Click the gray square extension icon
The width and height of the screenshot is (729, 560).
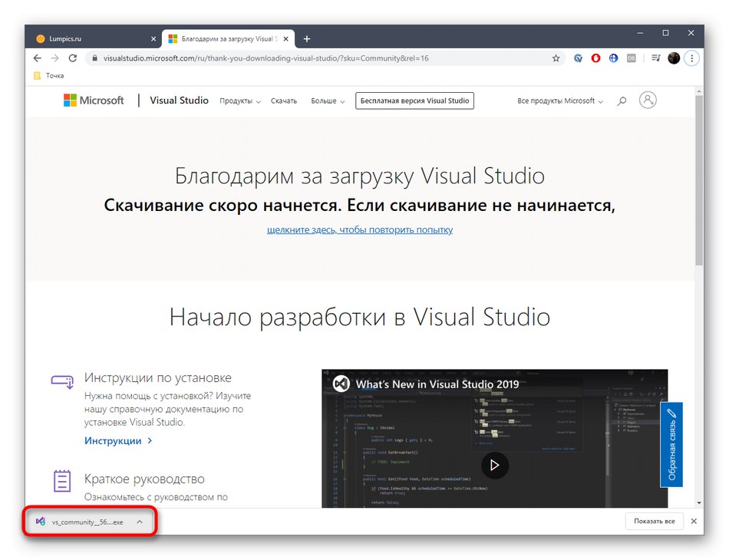631,58
